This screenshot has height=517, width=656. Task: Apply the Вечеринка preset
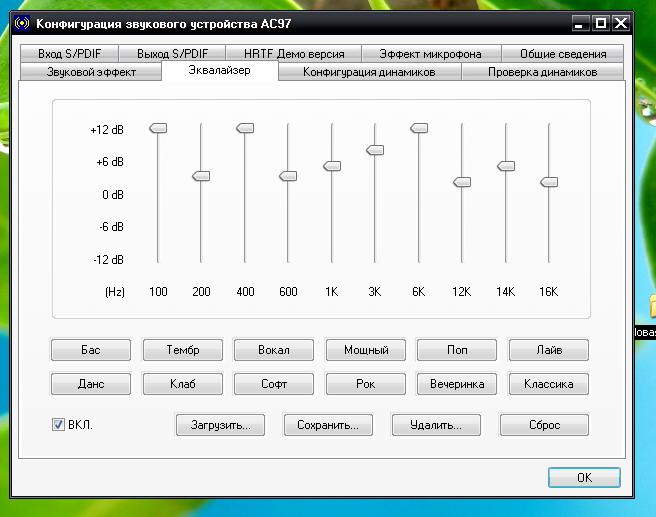[457, 384]
